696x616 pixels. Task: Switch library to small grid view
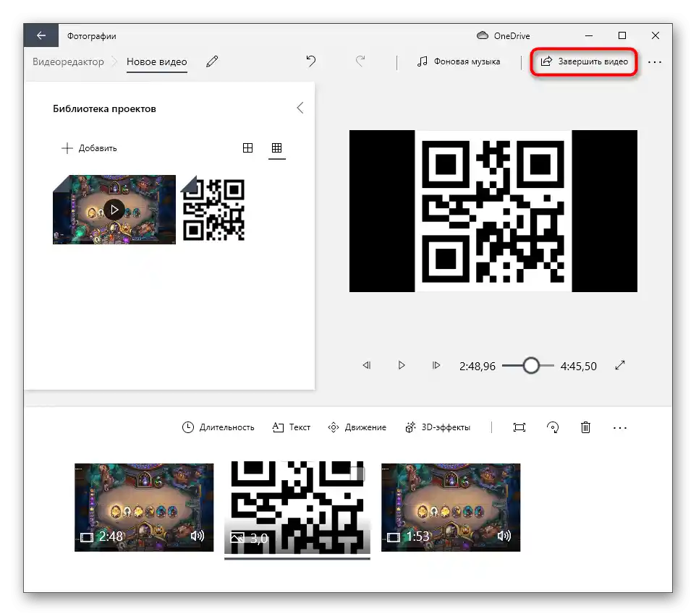276,147
